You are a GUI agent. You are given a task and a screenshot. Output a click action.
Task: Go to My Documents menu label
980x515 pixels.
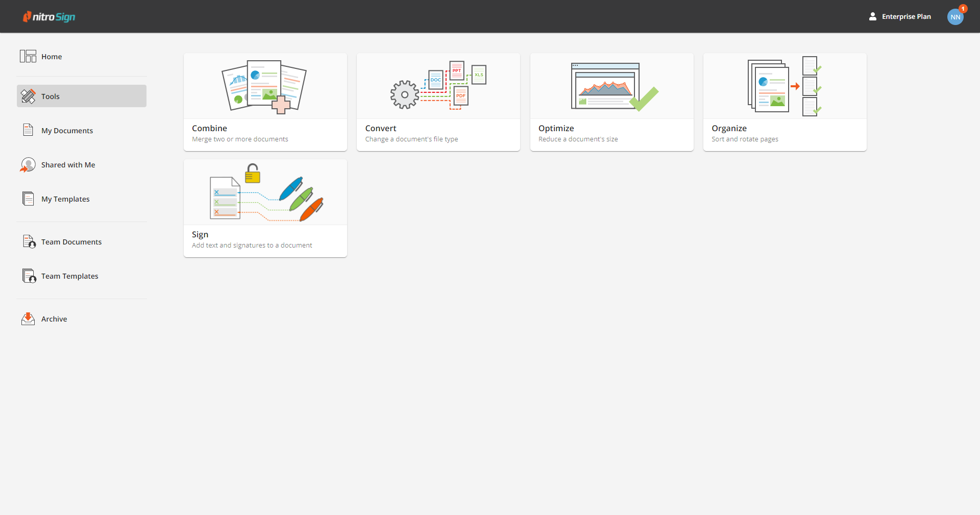[67, 131]
